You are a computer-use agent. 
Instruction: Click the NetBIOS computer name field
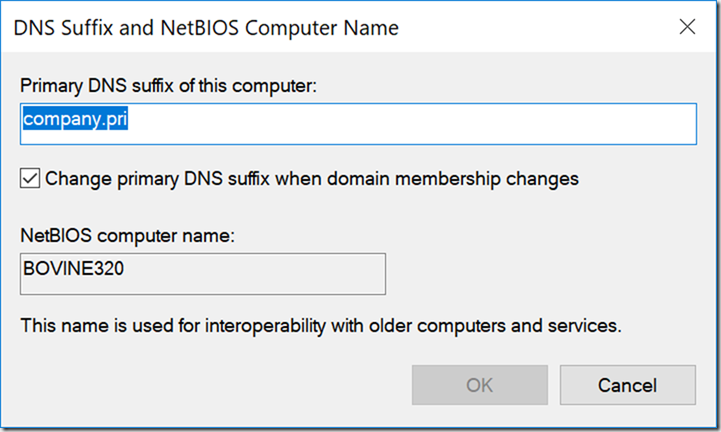[x=203, y=274]
